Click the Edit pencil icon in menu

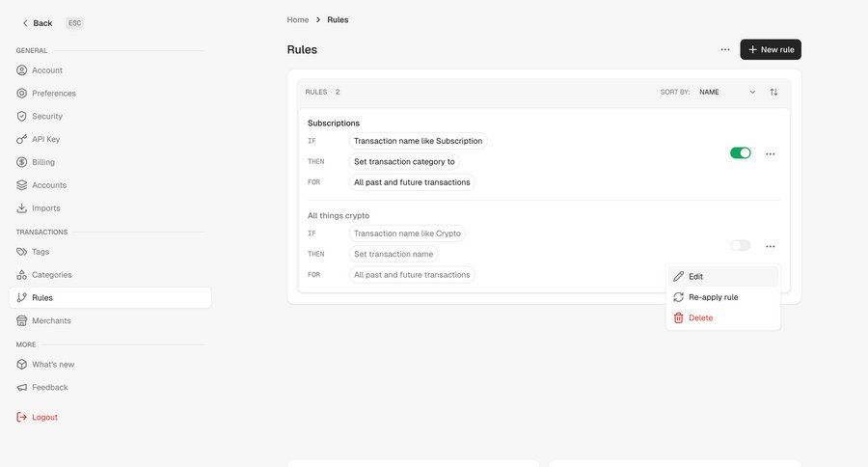click(678, 276)
